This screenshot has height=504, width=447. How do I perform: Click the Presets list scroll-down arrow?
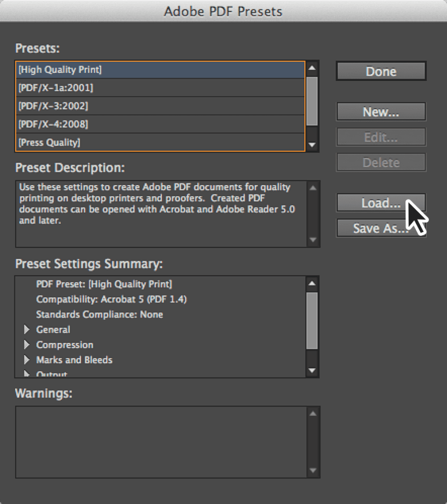pyautogui.click(x=312, y=145)
